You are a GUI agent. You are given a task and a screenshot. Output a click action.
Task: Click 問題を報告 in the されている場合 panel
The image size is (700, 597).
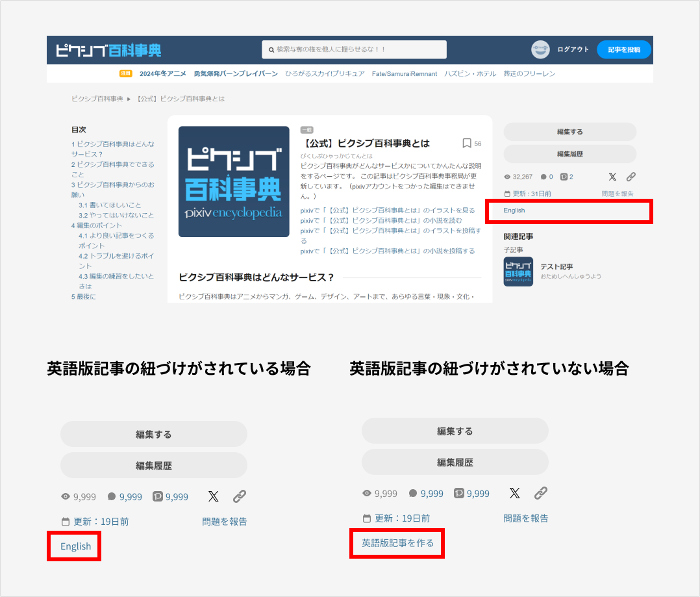coord(225,522)
